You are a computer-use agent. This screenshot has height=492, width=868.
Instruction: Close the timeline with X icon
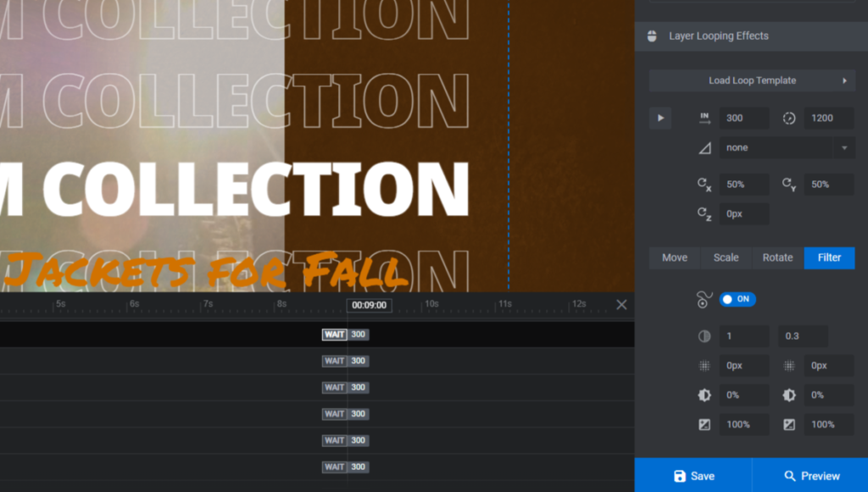pos(621,305)
